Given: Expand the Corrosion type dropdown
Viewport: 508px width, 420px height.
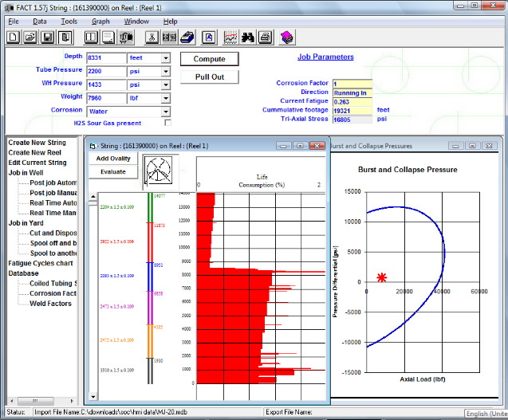Looking at the screenshot, I should coord(166,112).
